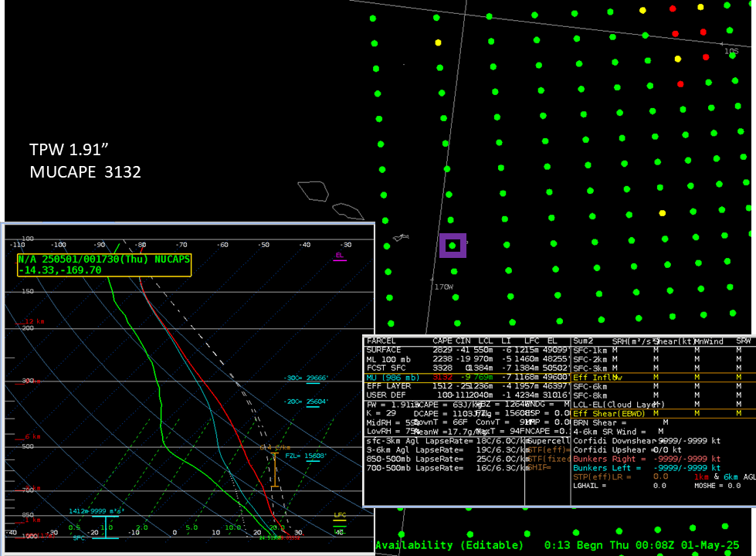The image size is (756, 556).
Task: Click the isolated yellow dot amid green points on map's right
Action: pos(663,213)
